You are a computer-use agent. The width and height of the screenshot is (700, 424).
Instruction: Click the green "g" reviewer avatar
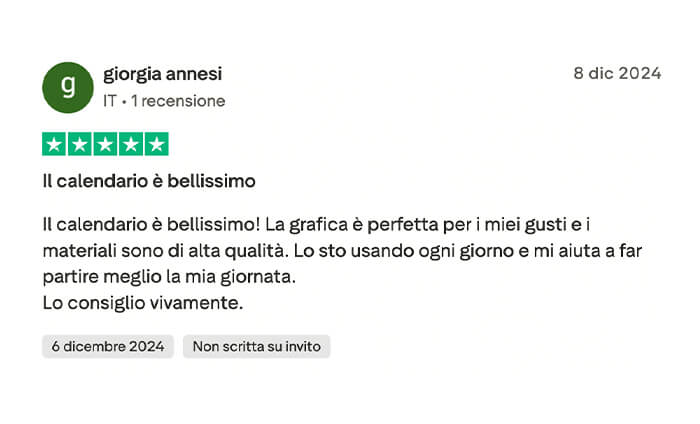(68, 87)
